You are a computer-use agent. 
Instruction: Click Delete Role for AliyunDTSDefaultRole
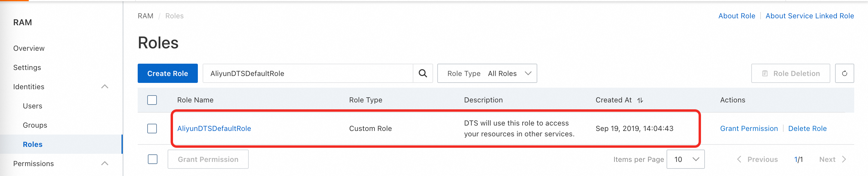click(807, 128)
